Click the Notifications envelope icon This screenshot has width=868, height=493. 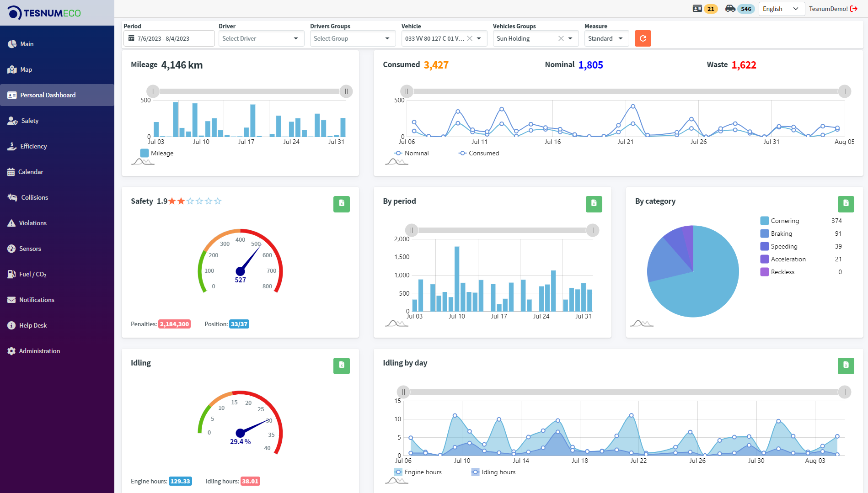(11, 299)
